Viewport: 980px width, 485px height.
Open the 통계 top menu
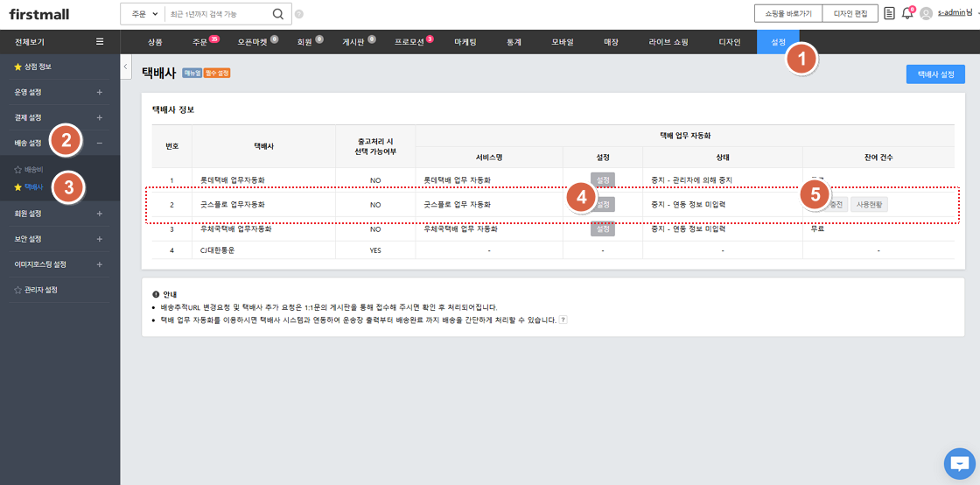514,43
